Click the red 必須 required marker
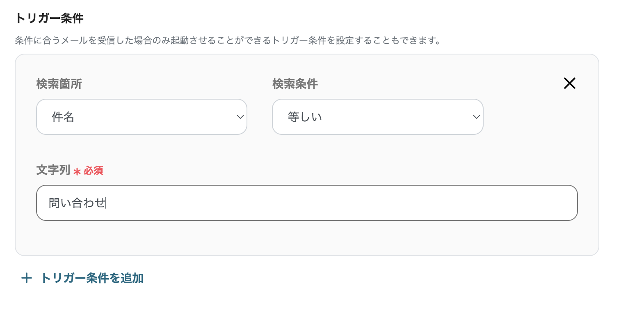The image size is (644, 318). [94, 170]
